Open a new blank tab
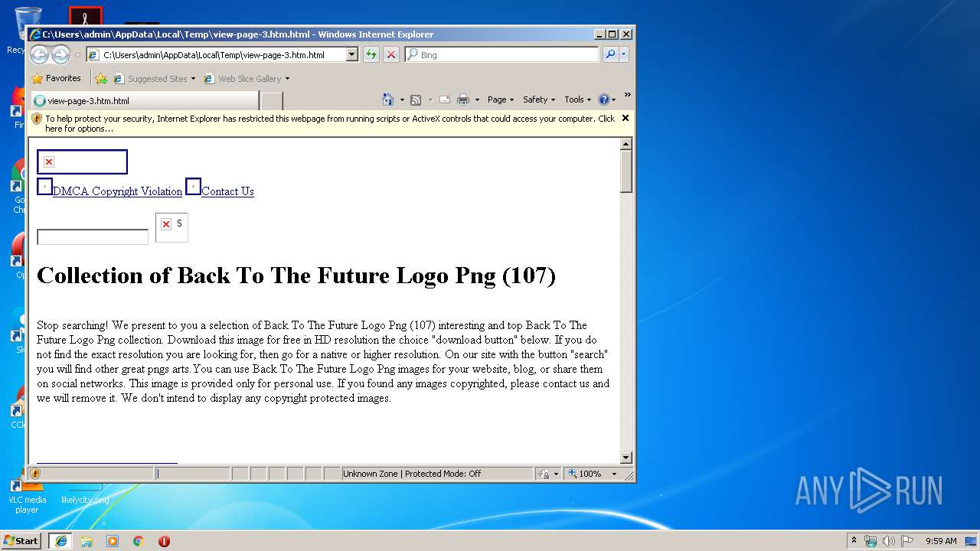This screenshot has height=551, width=980. coord(272,100)
